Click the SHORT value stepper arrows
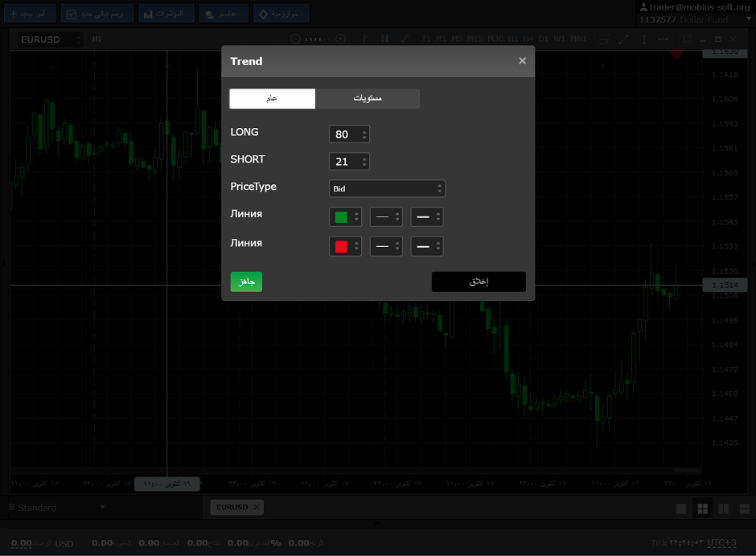Viewport: 756px width, 556px height. point(364,162)
